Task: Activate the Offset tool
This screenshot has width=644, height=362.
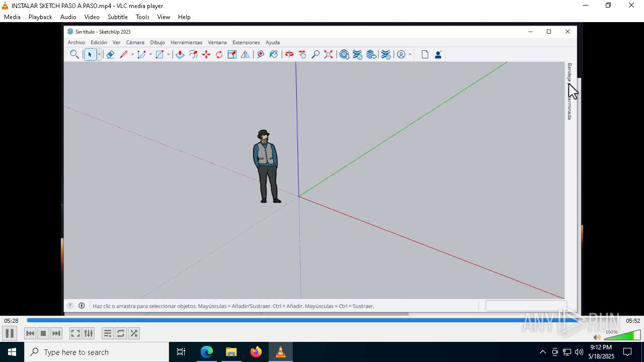Action: click(193, 54)
